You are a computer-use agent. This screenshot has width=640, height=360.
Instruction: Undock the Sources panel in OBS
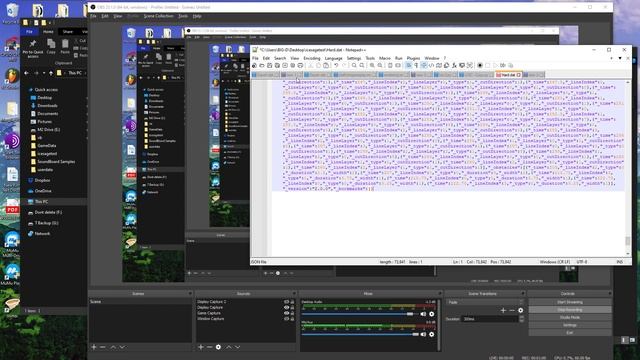point(293,293)
